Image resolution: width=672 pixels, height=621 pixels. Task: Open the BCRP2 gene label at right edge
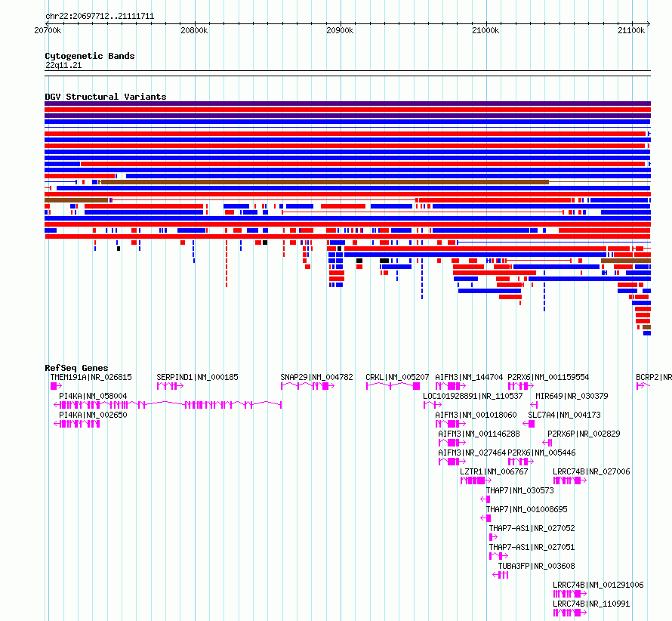[x=654, y=377]
